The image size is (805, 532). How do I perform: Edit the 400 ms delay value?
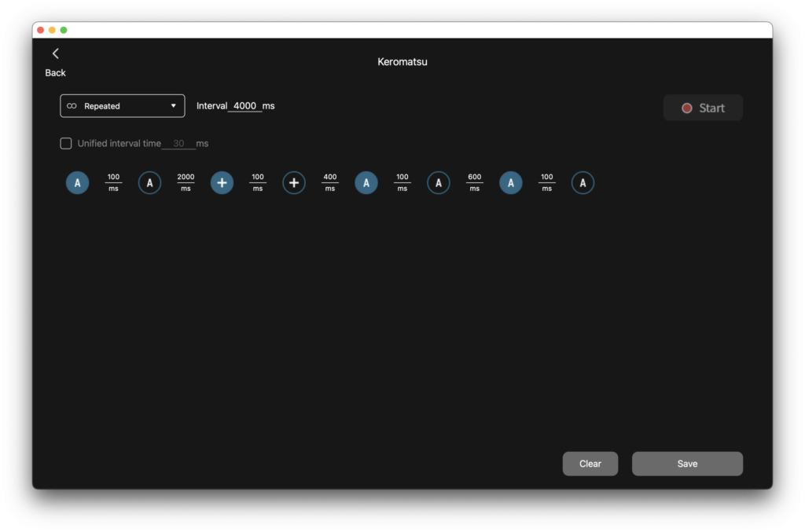click(x=330, y=178)
